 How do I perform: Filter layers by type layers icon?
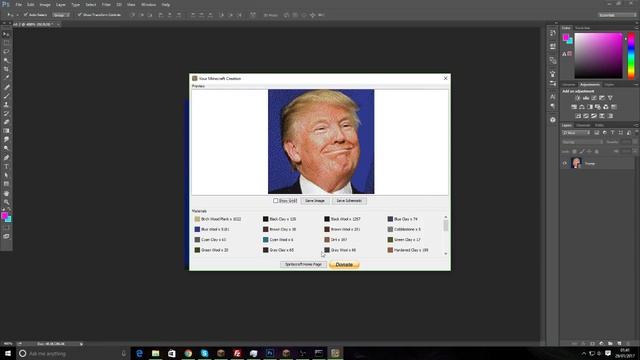612,133
